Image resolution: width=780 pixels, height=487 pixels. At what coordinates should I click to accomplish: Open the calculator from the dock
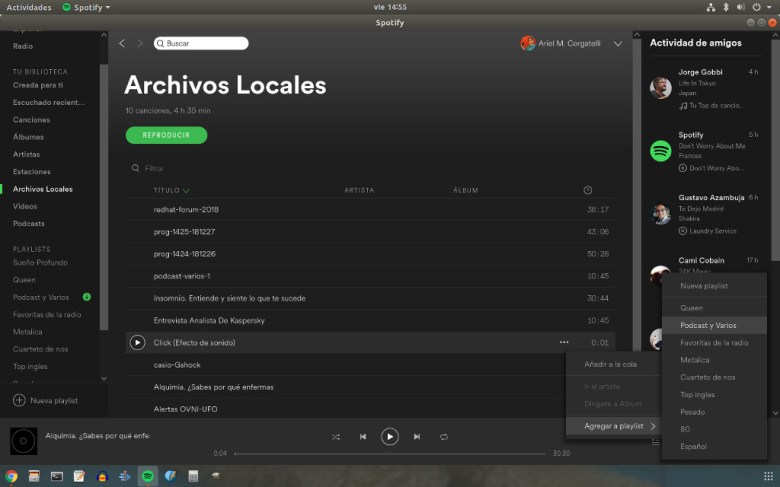click(193, 476)
